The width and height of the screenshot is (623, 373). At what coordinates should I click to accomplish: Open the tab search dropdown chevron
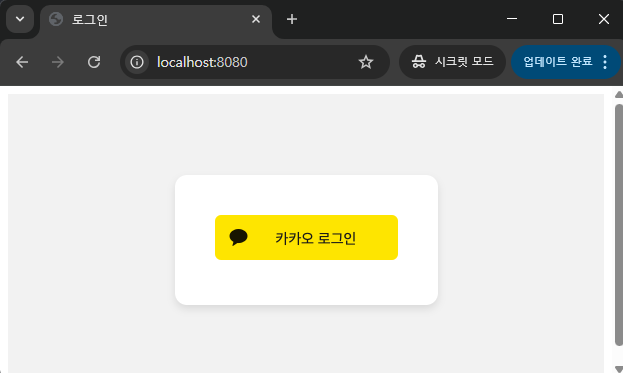pyautogui.click(x=20, y=19)
